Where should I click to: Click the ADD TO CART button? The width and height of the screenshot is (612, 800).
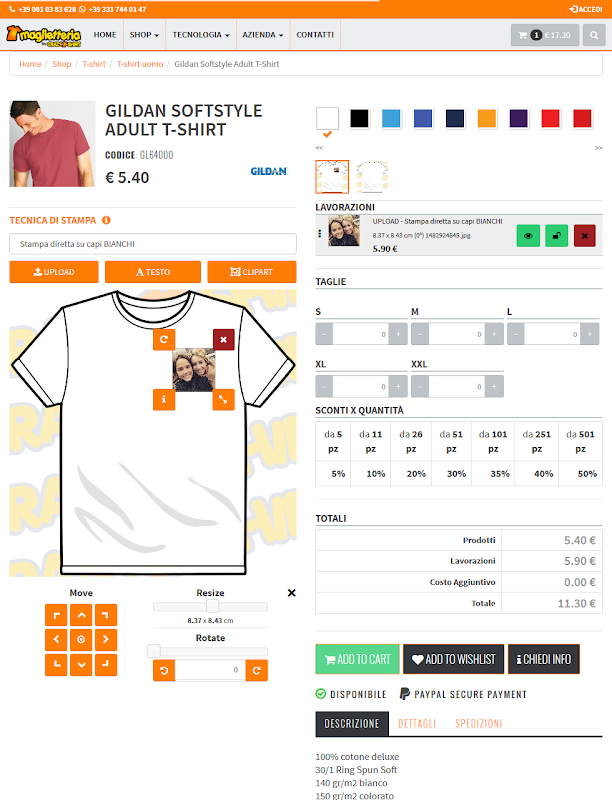point(358,659)
